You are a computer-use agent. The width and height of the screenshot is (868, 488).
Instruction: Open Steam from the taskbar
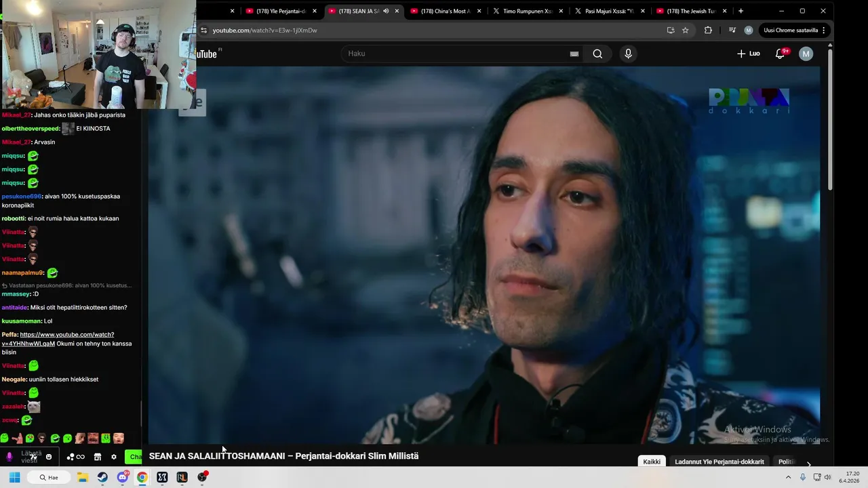(102, 477)
